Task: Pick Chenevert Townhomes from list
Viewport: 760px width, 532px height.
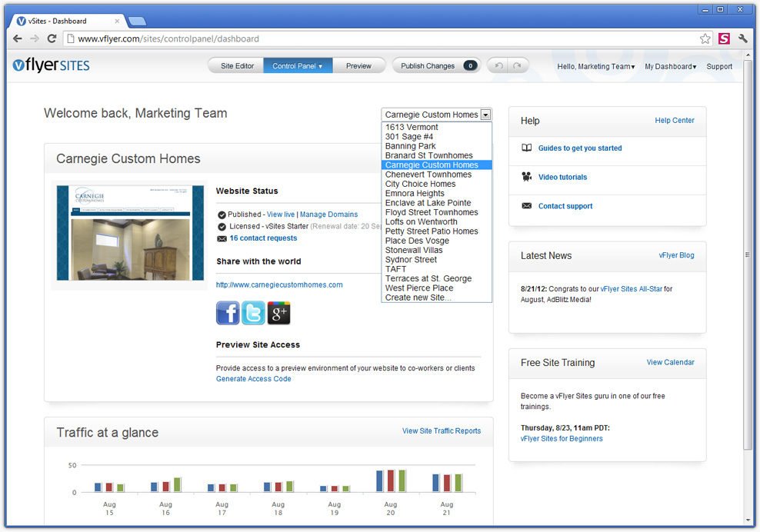Action: coord(436,175)
